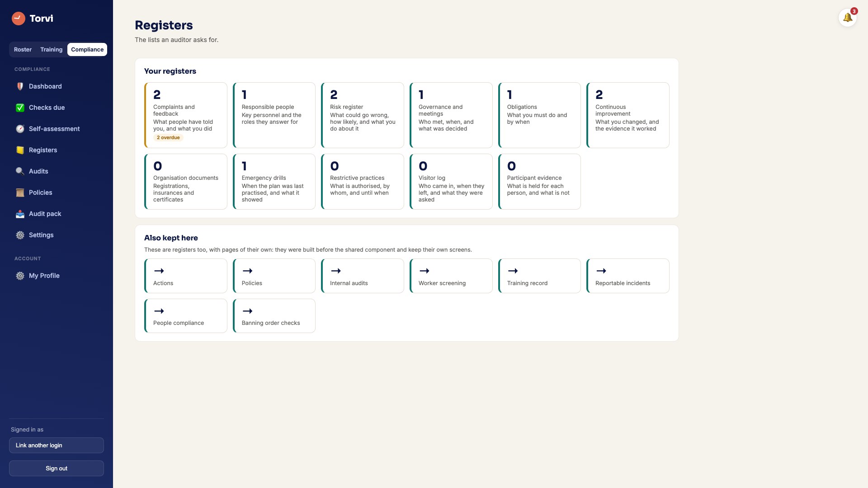The width and height of the screenshot is (868, 488).
Task: Open Restrictive practices register
Action: point(363,182)
